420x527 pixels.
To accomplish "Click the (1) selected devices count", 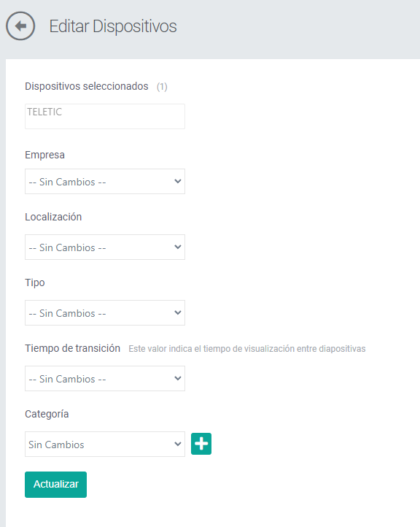I will pos(162,87).
